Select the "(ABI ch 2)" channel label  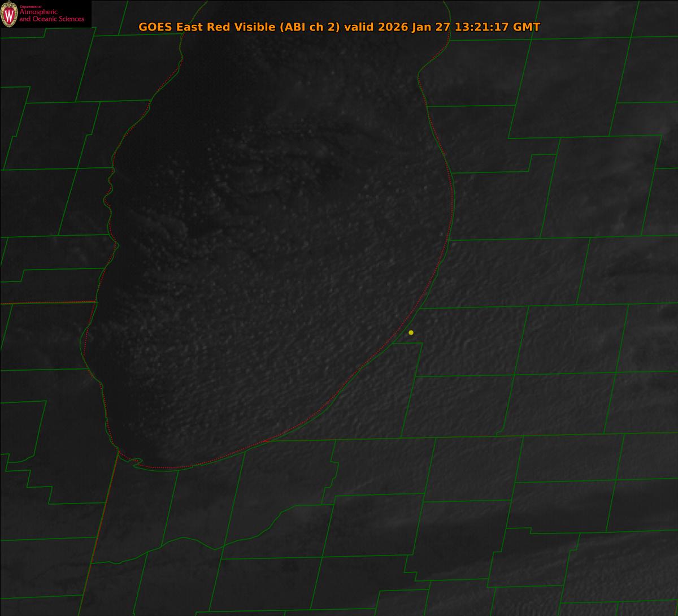coord(310,27)
